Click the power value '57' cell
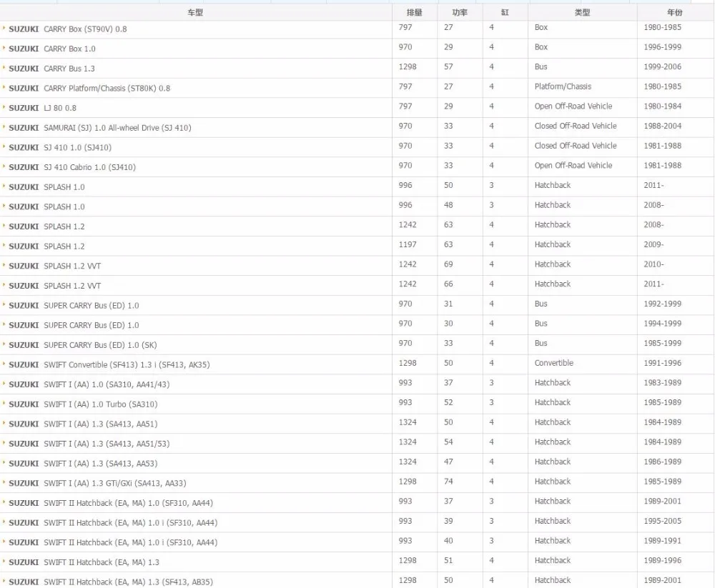Image resolution: width=715 pixels, height=588 pixels. tap(448, 66)
